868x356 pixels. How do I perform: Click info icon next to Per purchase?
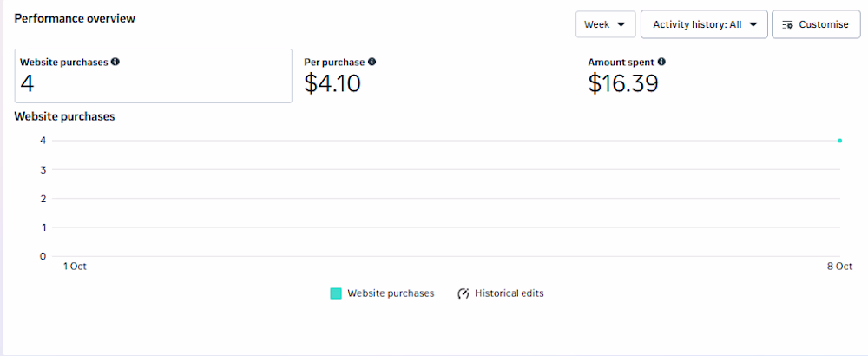coord(372,62)
